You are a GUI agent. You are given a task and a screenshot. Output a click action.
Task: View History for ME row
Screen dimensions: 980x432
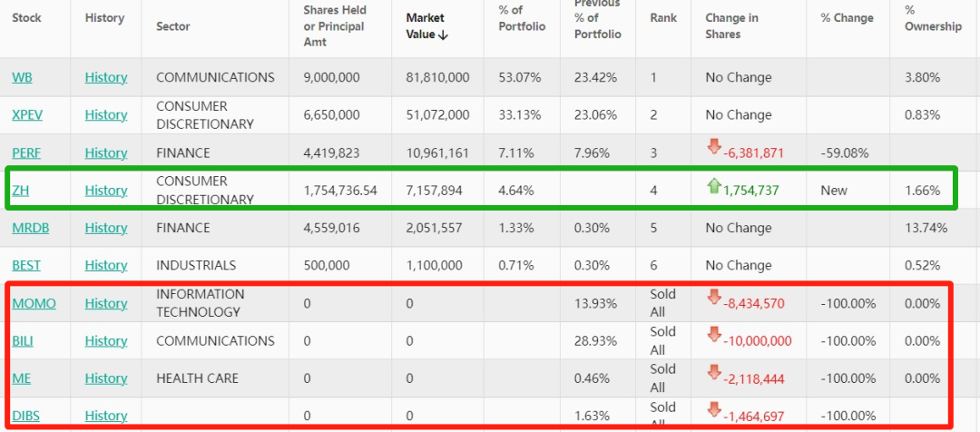coord(106,378)
